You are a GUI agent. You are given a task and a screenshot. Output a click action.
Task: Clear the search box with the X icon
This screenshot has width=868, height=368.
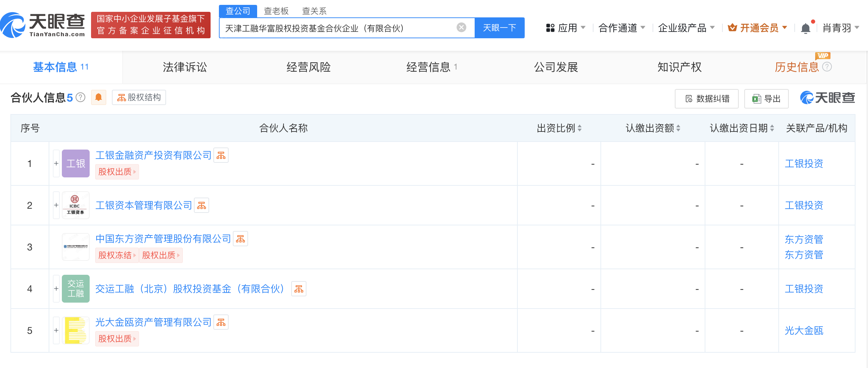[461, 28]
